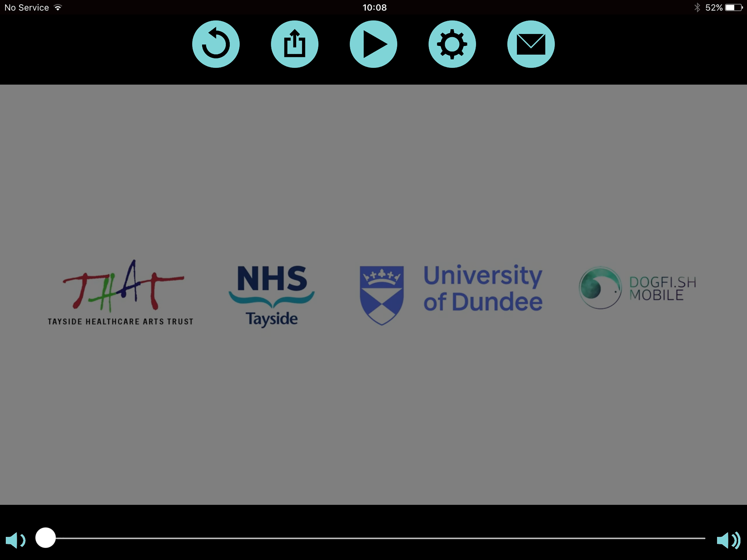Tap the 52% battery percentage text
The image size is (747, 560).
click(714, 7)
